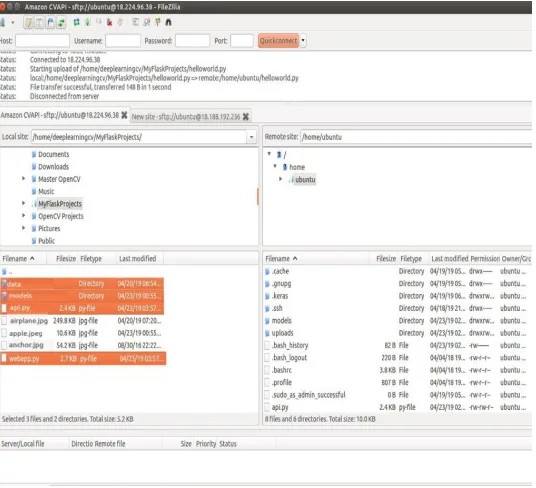
Task: Click the cancel current operation icon
Action: pyautogui.click(x=98, y=22)
